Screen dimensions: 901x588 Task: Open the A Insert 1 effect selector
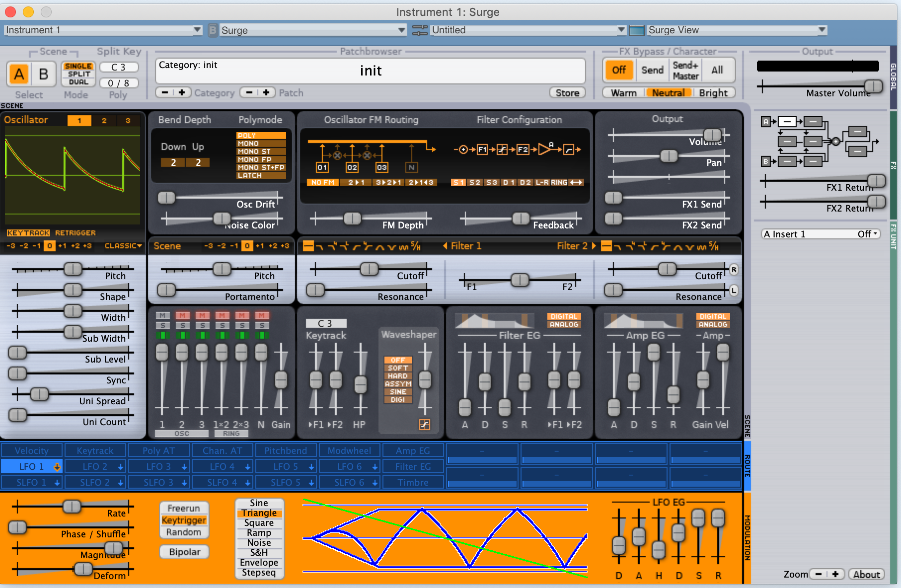(821, 234)
